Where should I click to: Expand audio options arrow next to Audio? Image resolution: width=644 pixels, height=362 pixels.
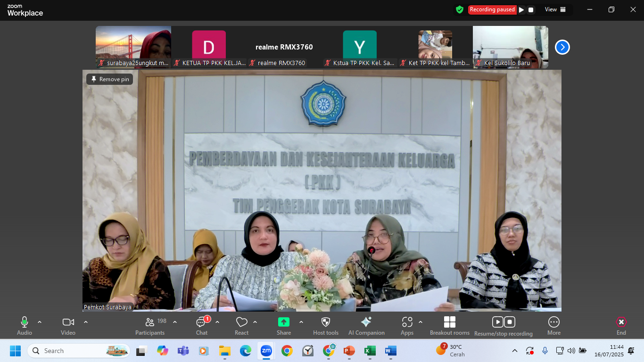(x=40, y=322)
